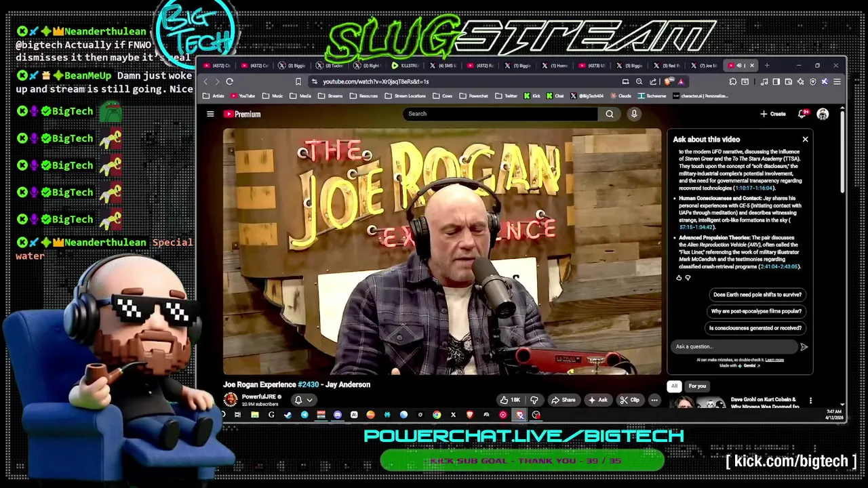Thumbs down the AI summary answer
Image resolution: width=868 pixels, height=488 pixels.
pyautogui.click(x=688, y=277)
